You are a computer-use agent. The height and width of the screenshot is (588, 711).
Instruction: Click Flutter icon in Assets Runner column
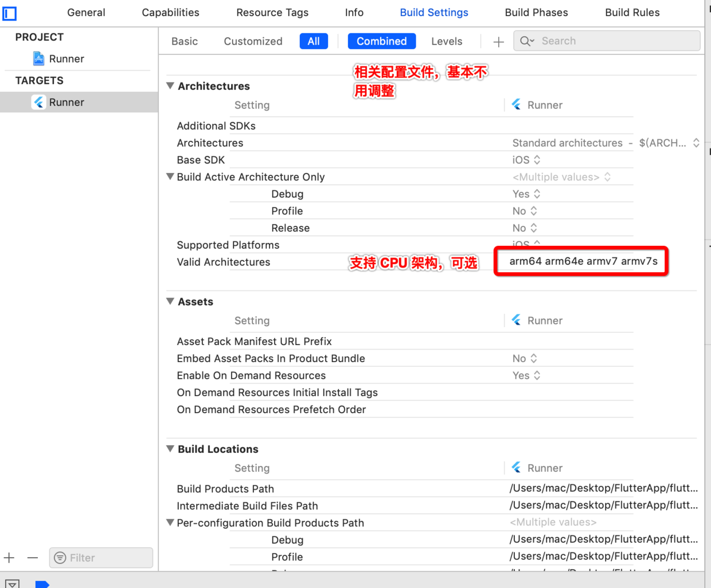tap(517, 320)
